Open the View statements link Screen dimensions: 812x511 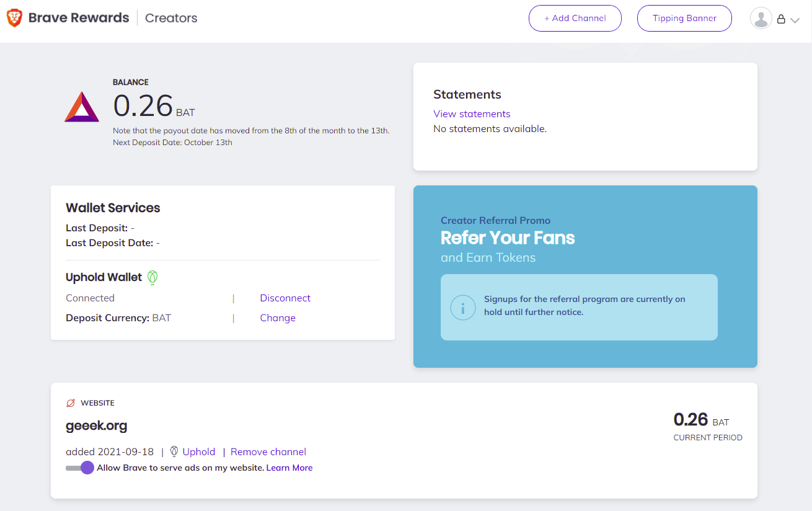472,113
